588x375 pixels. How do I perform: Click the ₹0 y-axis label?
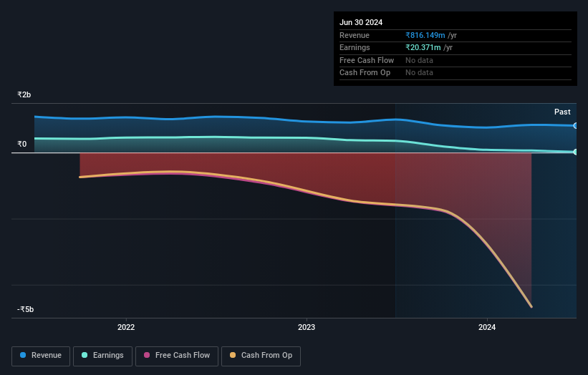(x=22, y=145)
